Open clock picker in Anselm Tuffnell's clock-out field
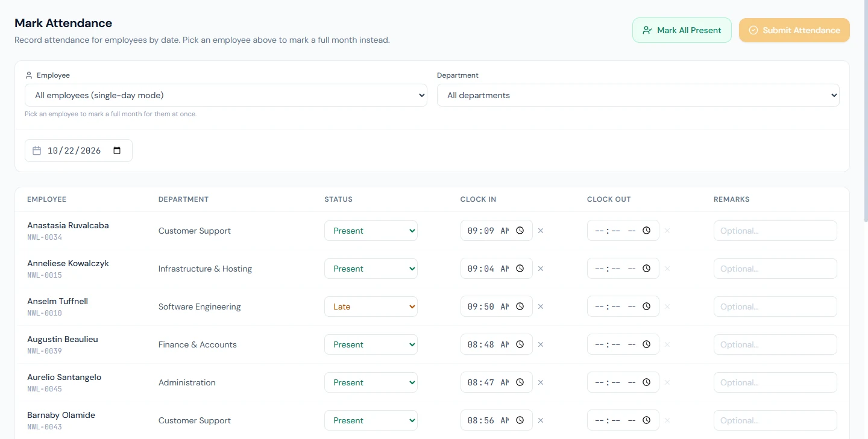868x439 pixels. tap(646, 307)
